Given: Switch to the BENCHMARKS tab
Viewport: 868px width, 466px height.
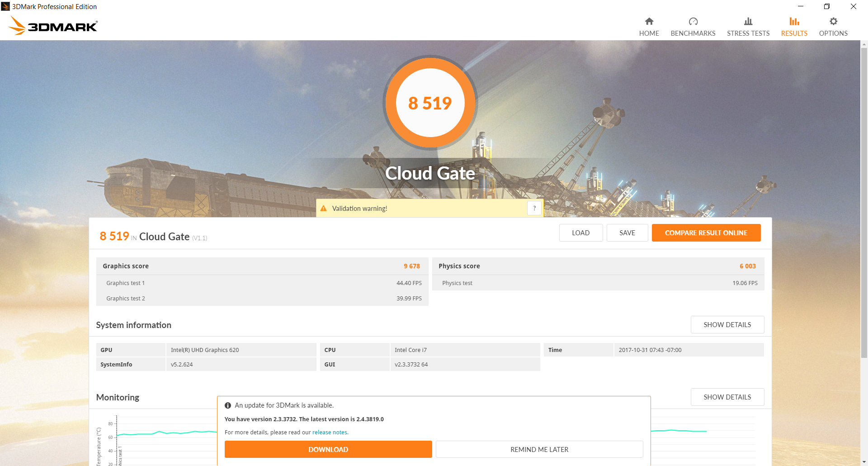Looking at the screenshot, I should tap(693, 27).
